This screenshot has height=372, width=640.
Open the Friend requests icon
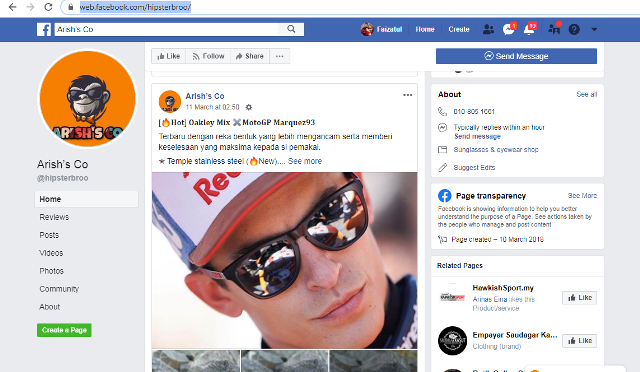coord(488,29)
